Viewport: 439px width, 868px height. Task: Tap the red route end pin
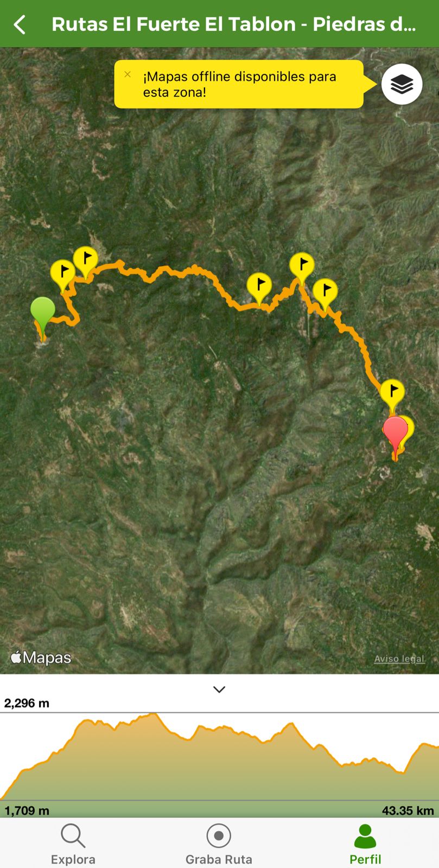tap(395, 434)
